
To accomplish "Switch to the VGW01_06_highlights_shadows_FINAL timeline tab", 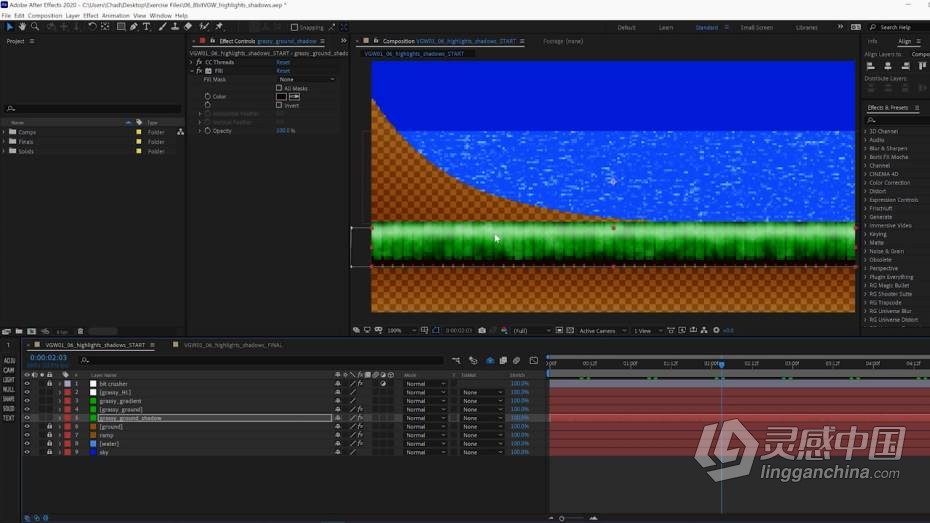I will pos(232,345).
